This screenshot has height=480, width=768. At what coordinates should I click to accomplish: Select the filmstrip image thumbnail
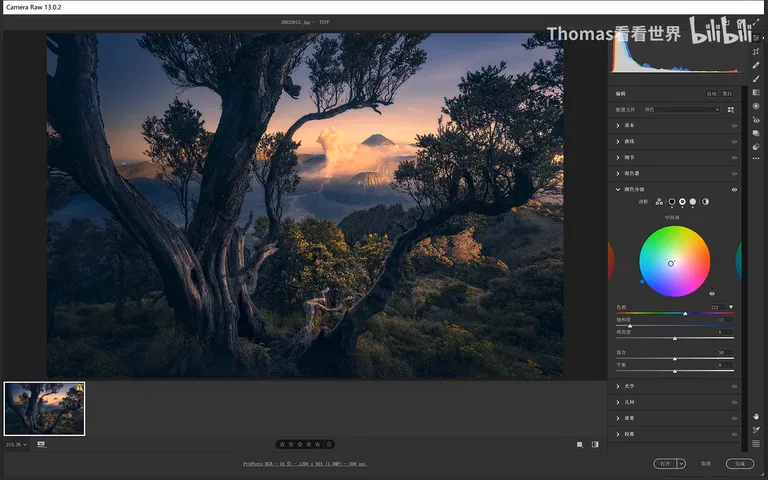coord(45,409)
